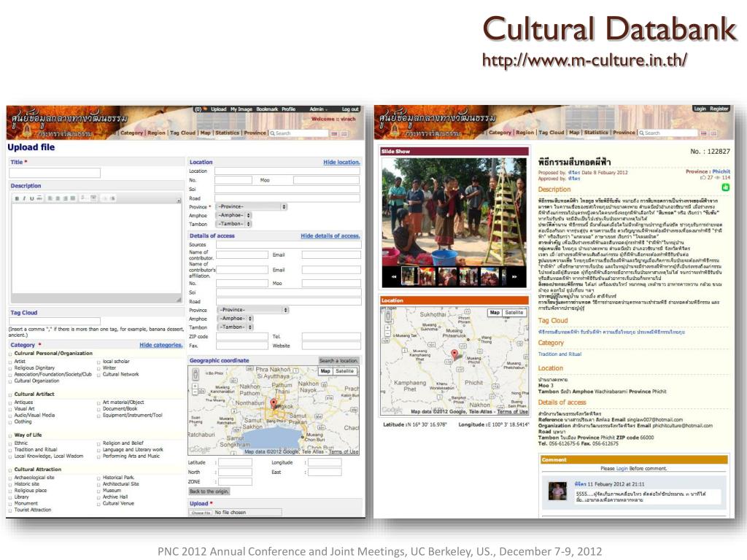Open the Amphoe dropdown under Location
Screen dimensions: 747x560
point(234,215)
